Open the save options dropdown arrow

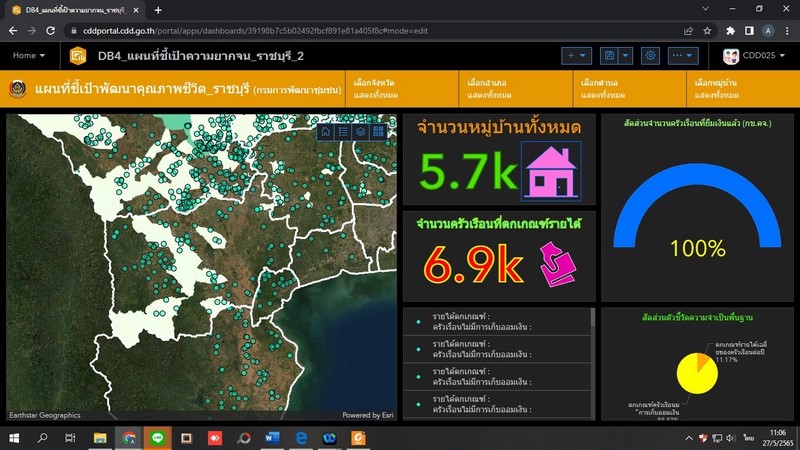626,56
